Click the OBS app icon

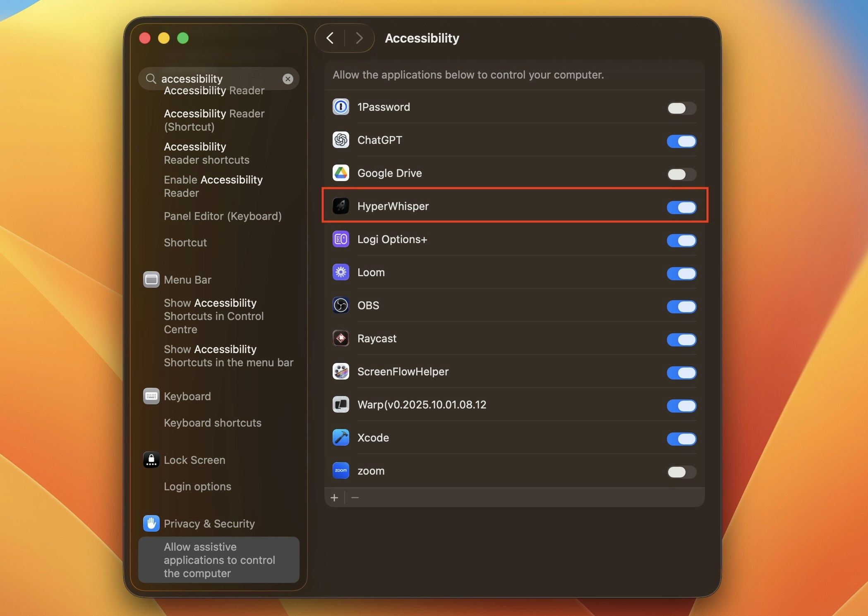(340, 305)
